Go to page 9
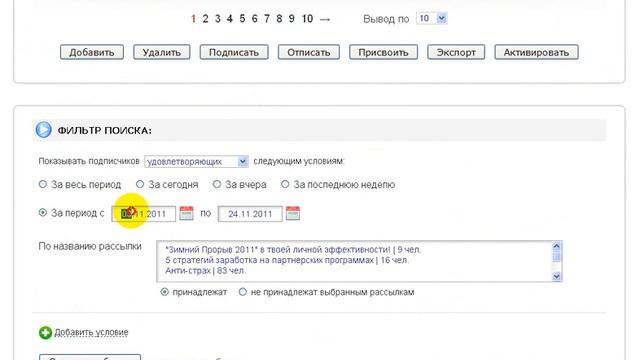640x360 pixels. 291,19
